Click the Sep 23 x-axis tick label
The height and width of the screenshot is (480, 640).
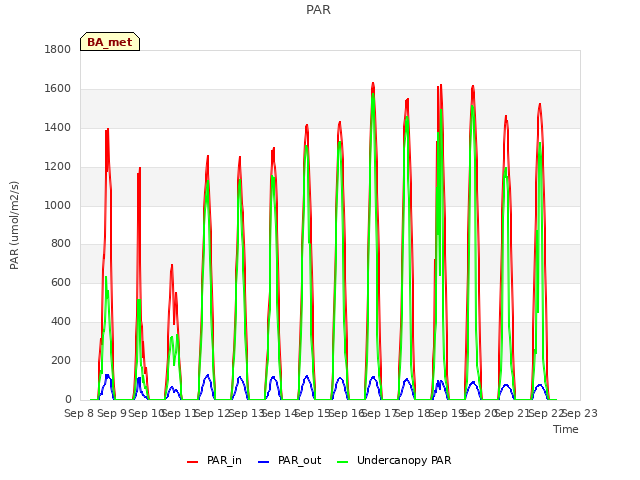coord(580,413)
